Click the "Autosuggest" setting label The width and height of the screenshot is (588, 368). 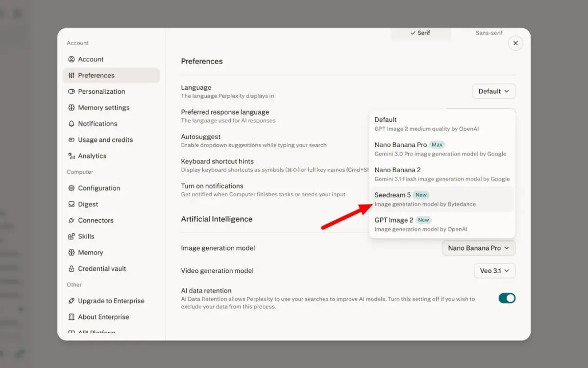(x=201, y=137)
